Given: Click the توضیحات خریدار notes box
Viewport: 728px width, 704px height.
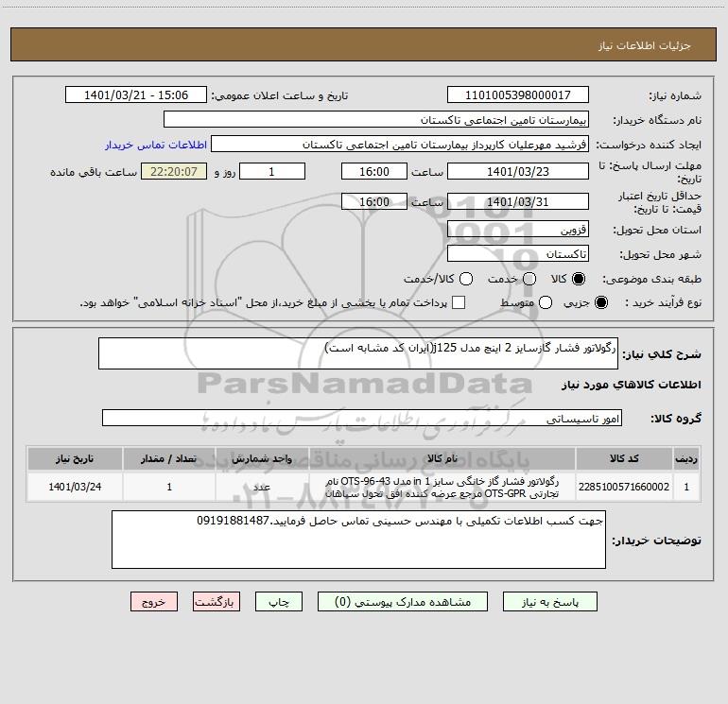Looking at the screenshot, I should click(358, 540).
